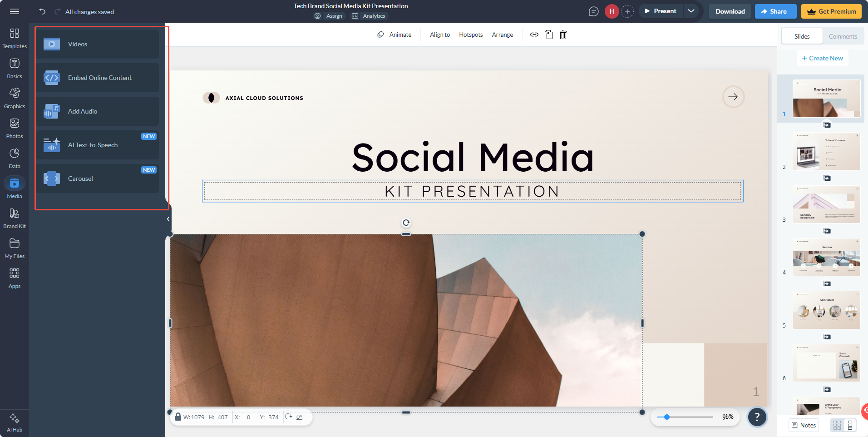
Task: Open the AI Hub
Action: click(x=14, y=422)
